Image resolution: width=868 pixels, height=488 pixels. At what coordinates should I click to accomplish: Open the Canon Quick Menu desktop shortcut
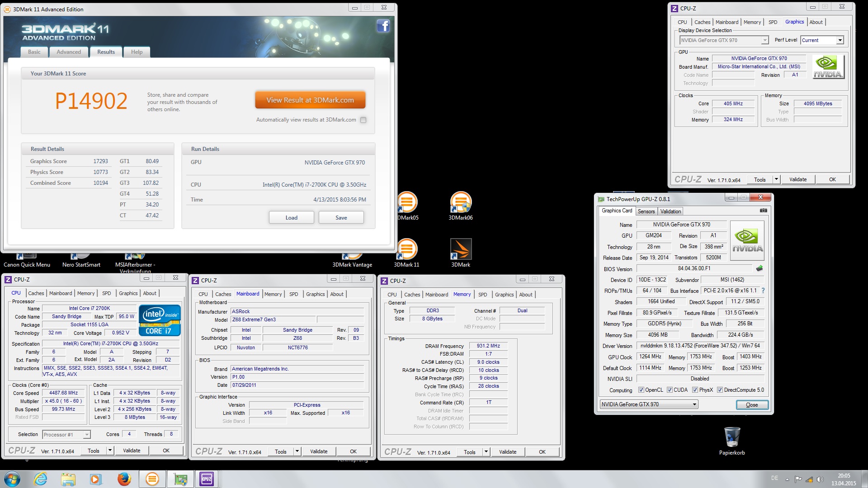pos(27,261)
